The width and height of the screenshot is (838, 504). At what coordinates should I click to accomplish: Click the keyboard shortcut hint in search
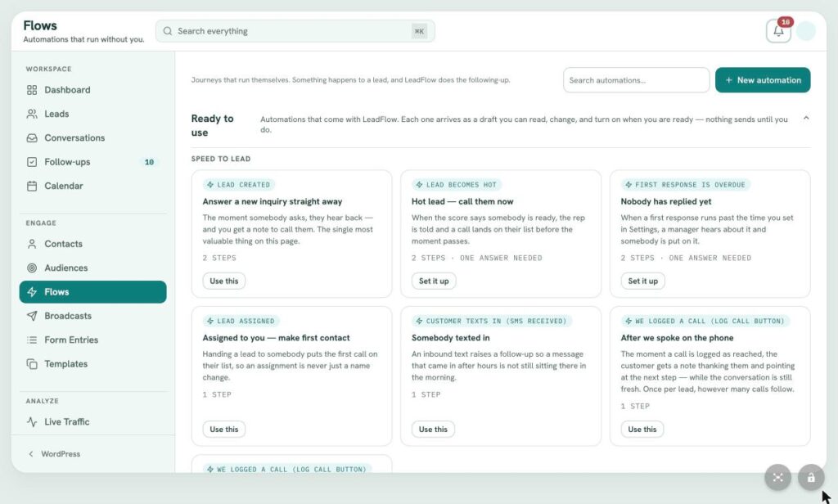(420, 31)
